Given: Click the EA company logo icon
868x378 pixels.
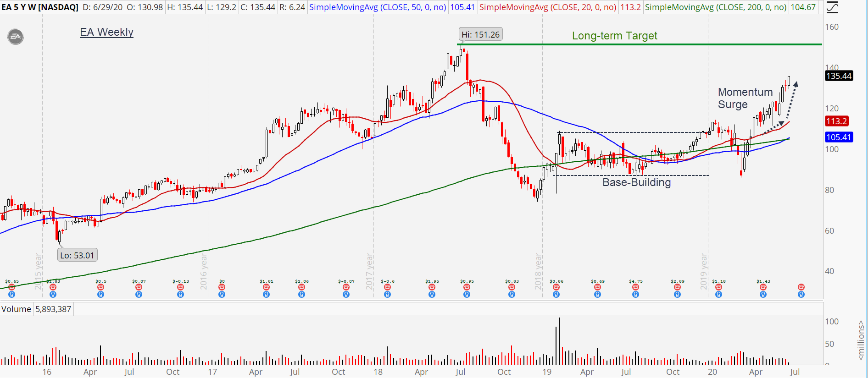Looking at the screenshot, I should click(16, 37).
